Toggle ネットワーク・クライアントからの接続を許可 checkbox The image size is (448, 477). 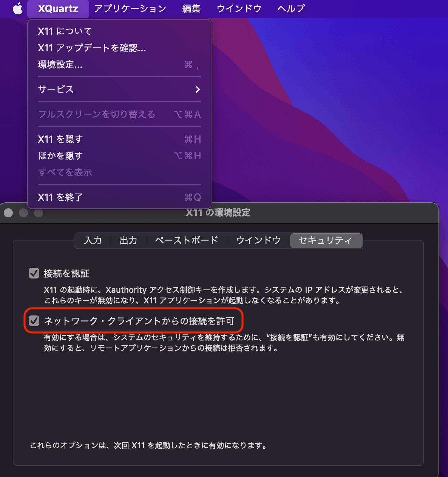pyautogui.click(x=34, y=321)
